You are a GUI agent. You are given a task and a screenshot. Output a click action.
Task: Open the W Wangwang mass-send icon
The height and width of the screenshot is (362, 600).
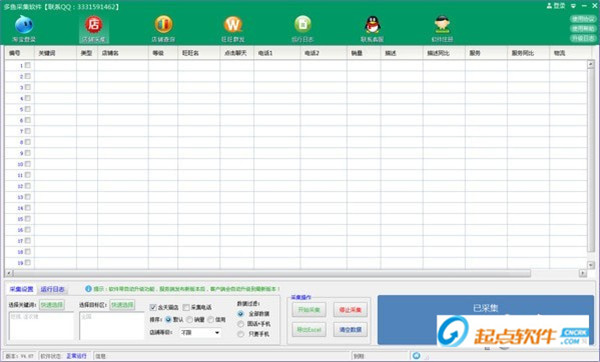tap(233, 24)
